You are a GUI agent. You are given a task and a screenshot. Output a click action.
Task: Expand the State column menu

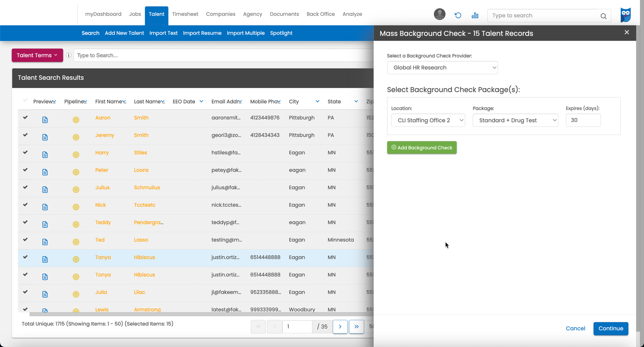[356, 101]
